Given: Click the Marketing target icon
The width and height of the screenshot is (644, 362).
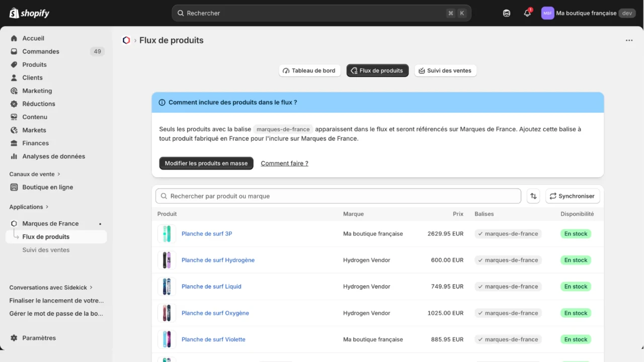Looking at the screenshot, I should 14,90.
